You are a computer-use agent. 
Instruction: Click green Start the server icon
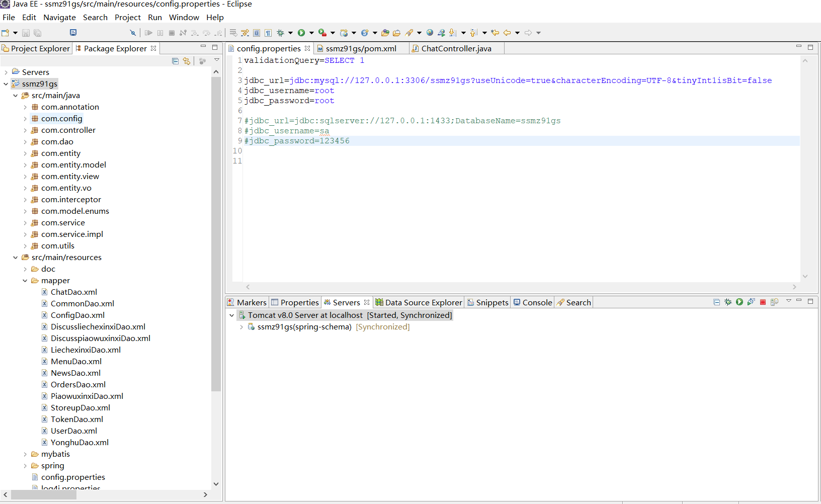[x=740, y=302]
